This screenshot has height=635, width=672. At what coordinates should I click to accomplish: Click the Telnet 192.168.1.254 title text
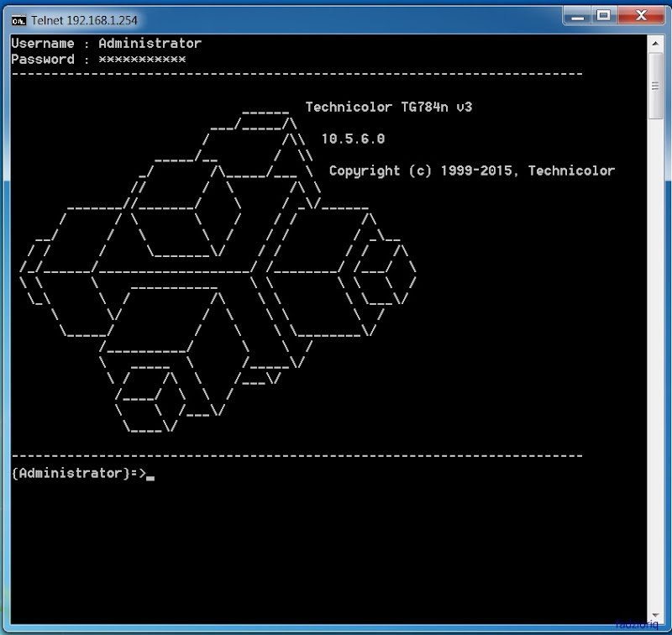(84, 20)
